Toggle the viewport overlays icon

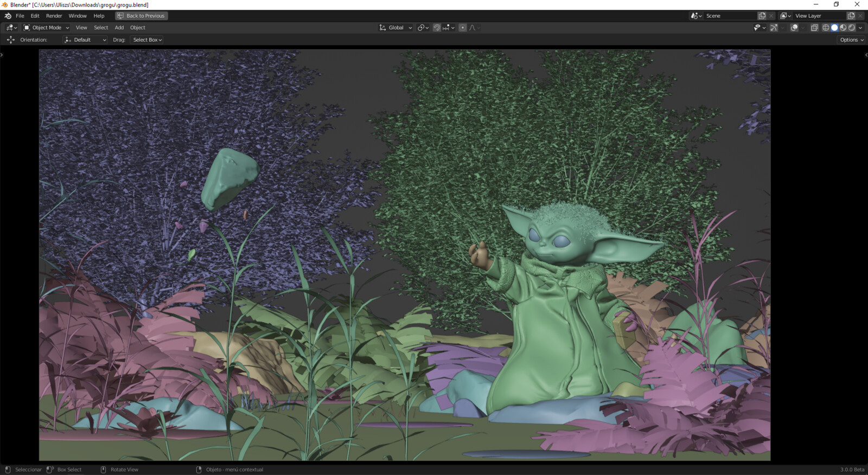(x=794, y=28)
